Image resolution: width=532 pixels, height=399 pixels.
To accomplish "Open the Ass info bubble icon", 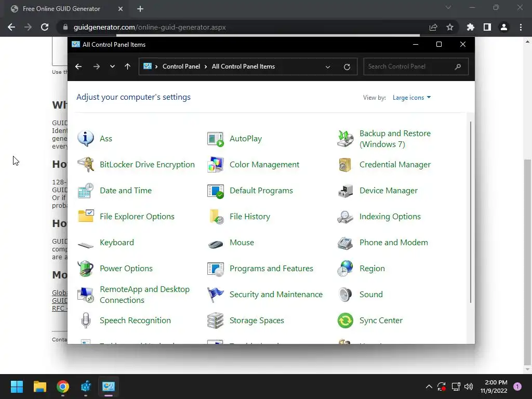I will 86,139.
